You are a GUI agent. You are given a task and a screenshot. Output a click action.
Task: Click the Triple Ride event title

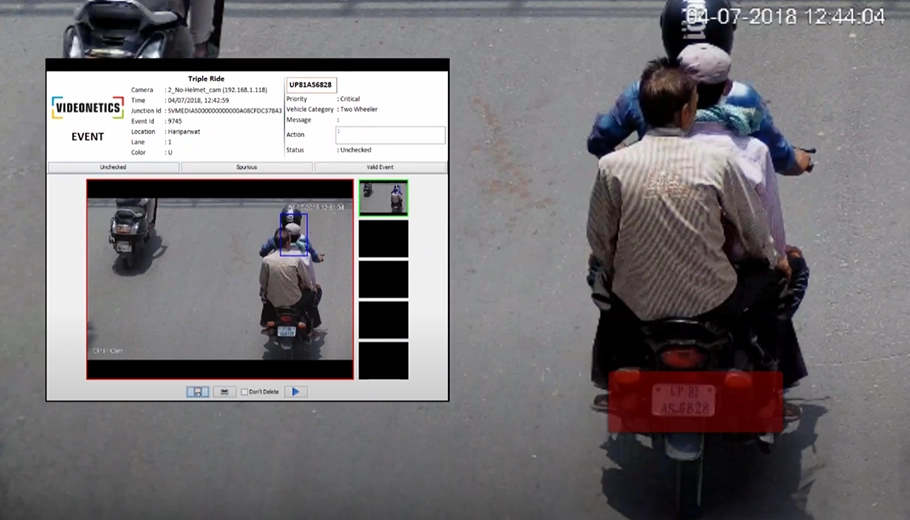coord(207,78)
